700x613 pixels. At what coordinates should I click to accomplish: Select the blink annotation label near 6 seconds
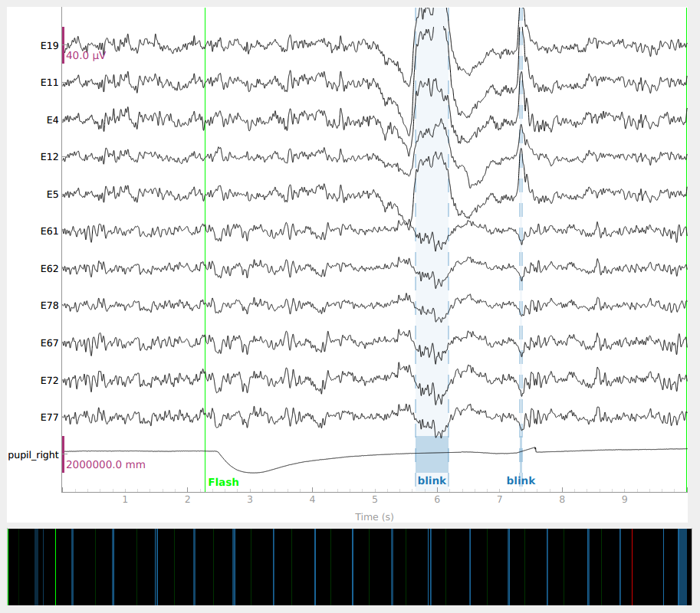point(432,480)
